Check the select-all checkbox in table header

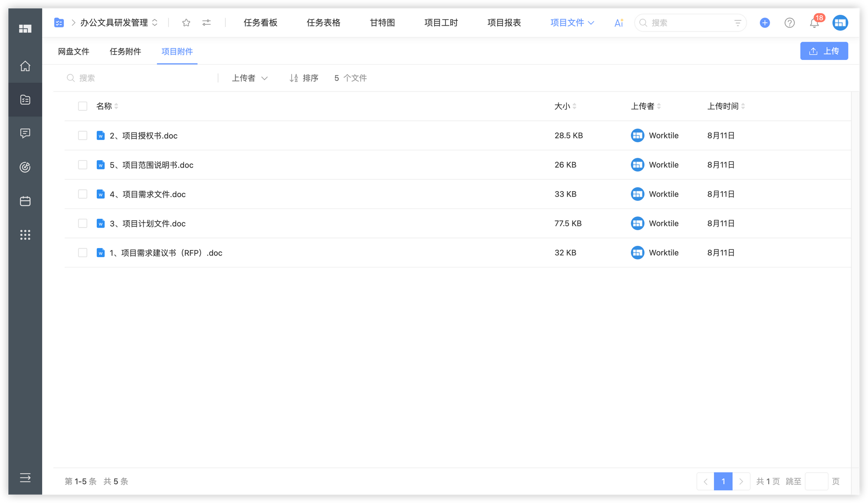(82, 106)
